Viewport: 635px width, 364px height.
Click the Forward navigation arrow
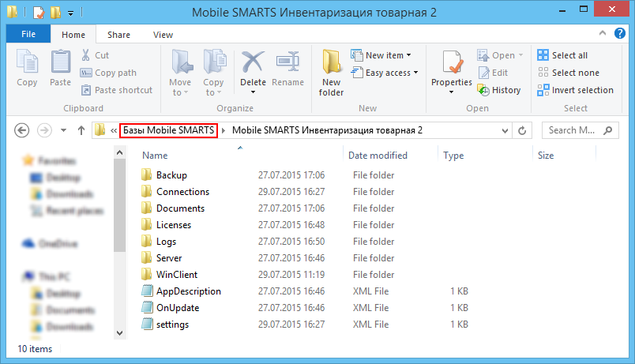coord(44,130)
